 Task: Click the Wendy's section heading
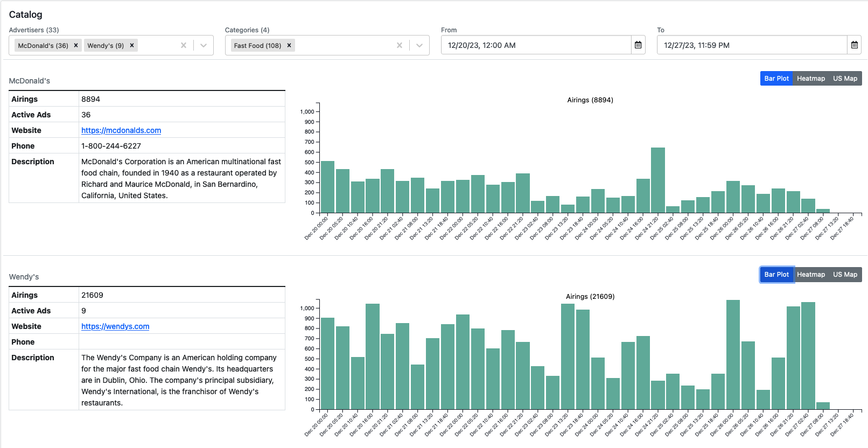click(24, 277)
